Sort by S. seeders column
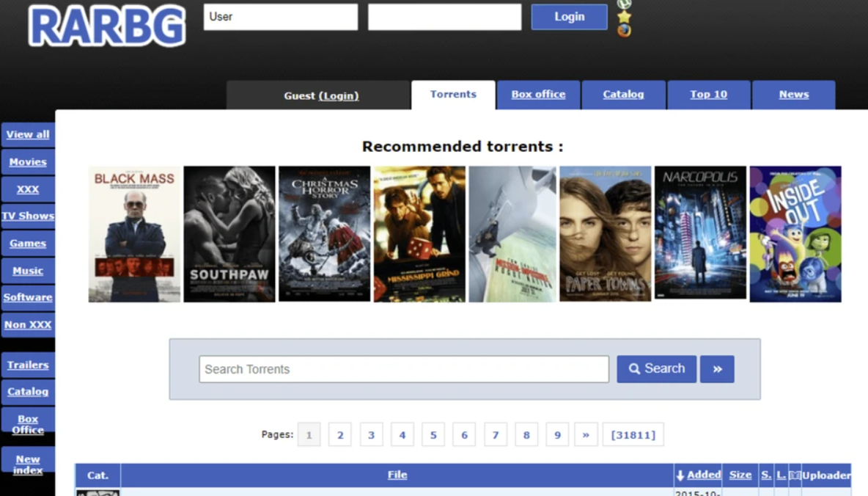The width and height of the screenshot is (868, 496). point(766,475)
